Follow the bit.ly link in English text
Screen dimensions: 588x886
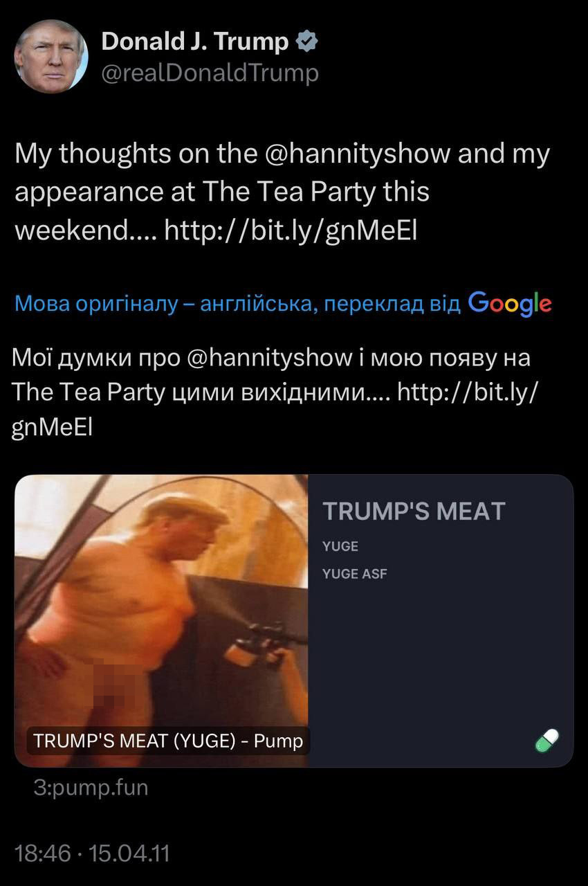(x=291, y=230)
